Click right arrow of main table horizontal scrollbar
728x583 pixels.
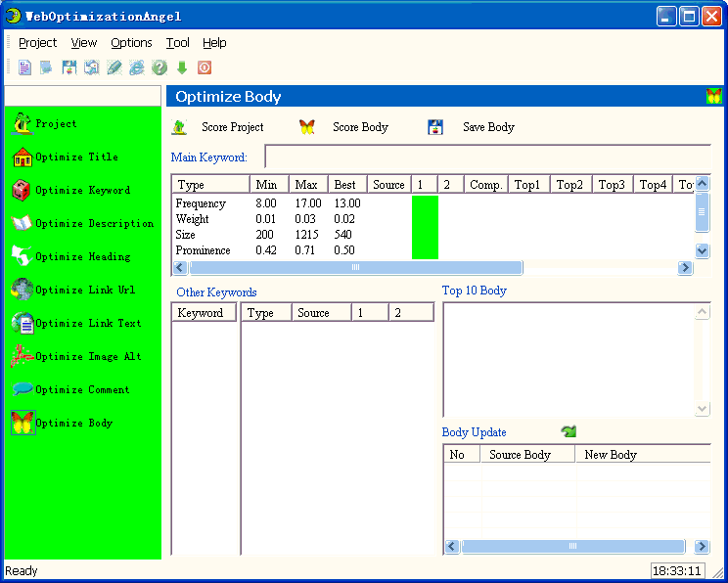[685, 267]
